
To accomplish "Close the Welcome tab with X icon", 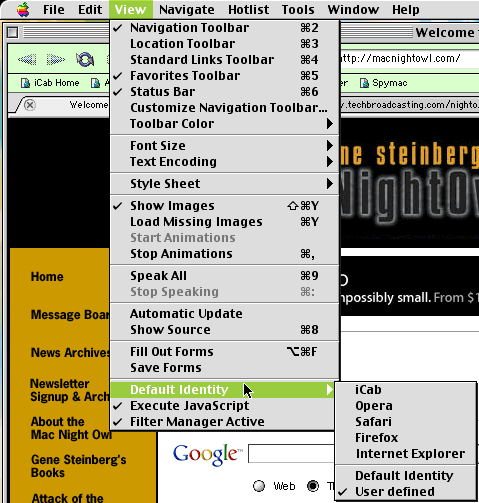I will [x=30, y=105].
